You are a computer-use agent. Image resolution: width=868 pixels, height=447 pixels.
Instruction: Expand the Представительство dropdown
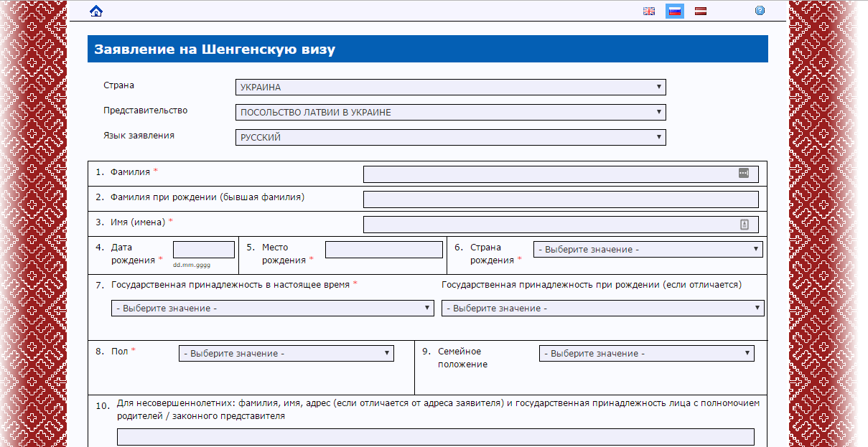click(450, 113)
